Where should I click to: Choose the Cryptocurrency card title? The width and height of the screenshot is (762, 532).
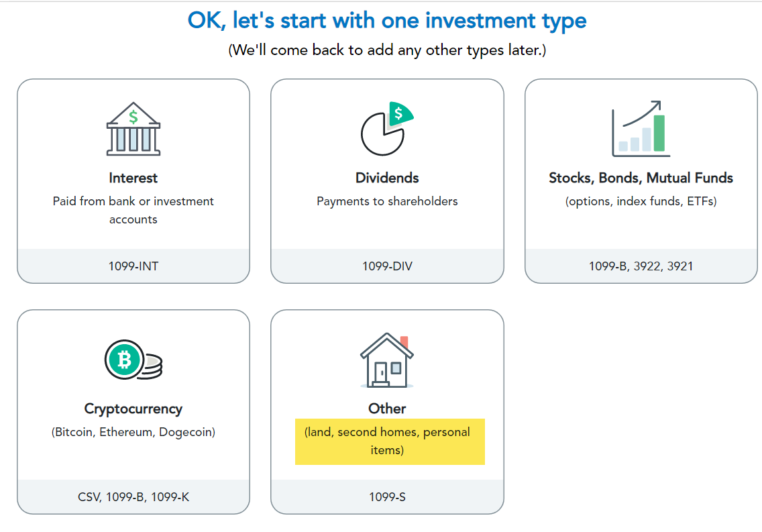133,409
